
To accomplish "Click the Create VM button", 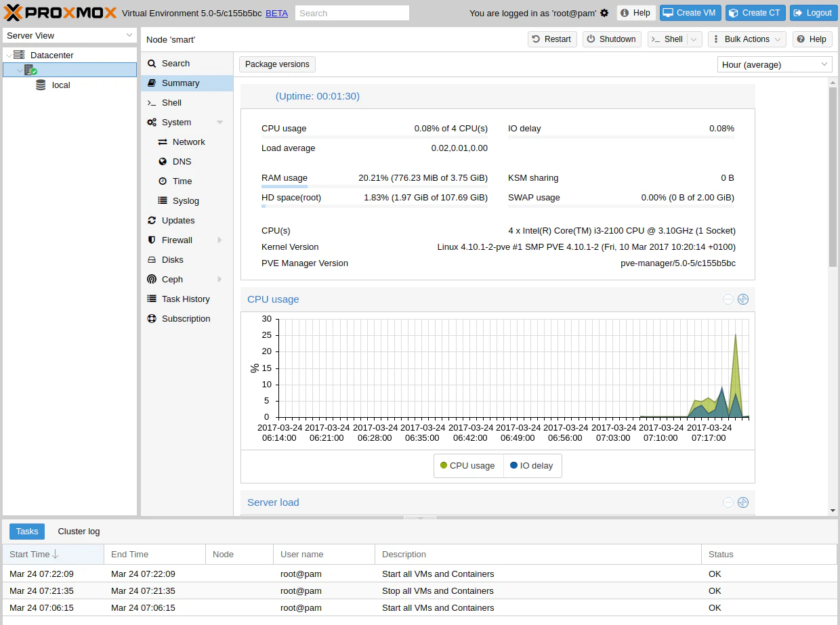I will coord(690,13).
